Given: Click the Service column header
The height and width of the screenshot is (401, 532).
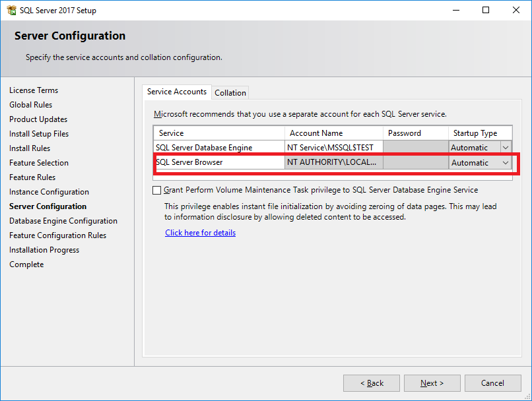Looking at the screenshot, I should coord(219,133).
